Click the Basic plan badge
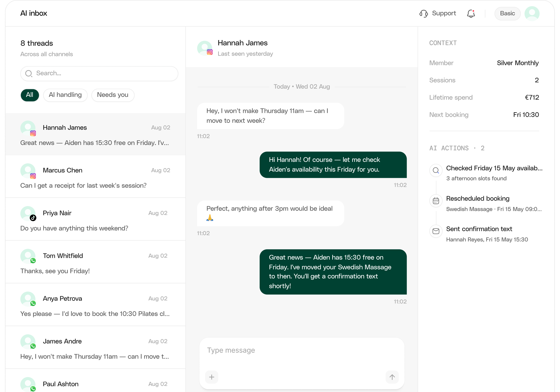The width and height of the screenshot is (560, 392). (507, 13)
